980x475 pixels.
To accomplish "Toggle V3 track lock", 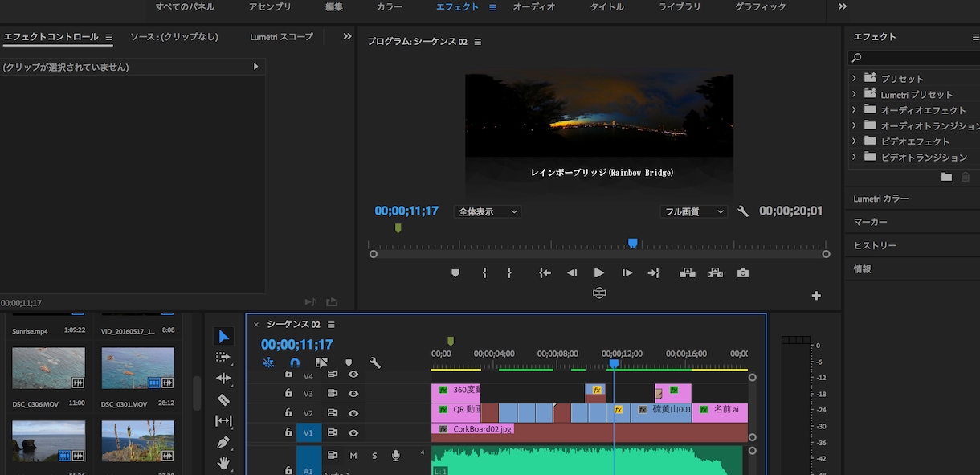I will 288,393.
